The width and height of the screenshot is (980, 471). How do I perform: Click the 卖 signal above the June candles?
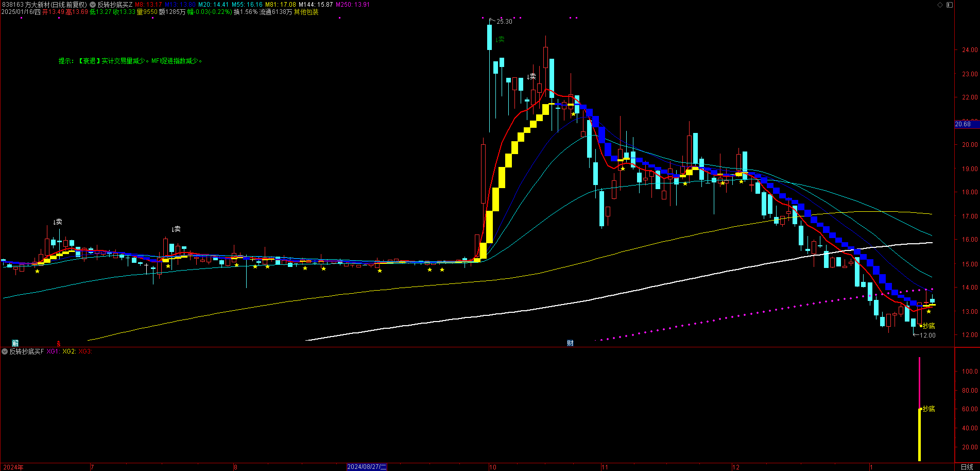coord(58,222)
